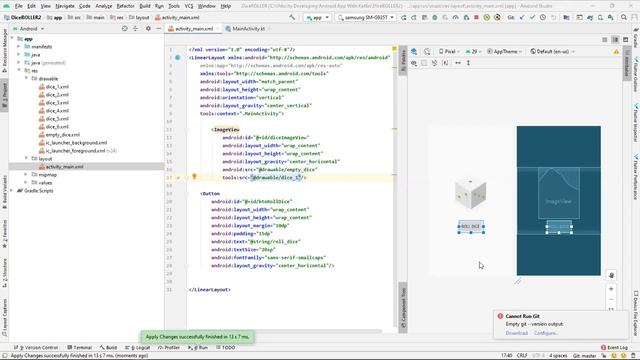The height and width of the screenshot is (360, 640).
Task: Open the Logcat tool window tab
Action: point(138,347)
